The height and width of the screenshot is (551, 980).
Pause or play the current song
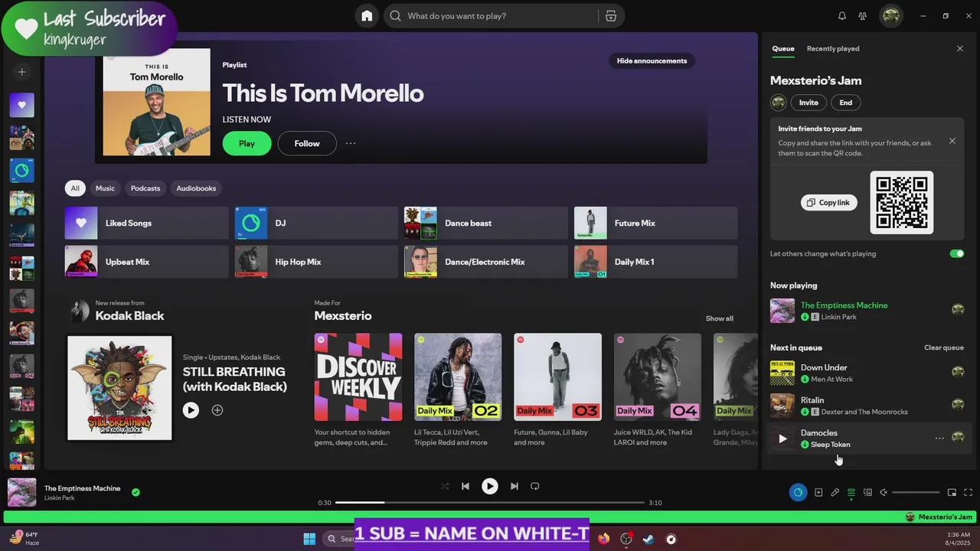click(490, 486)
